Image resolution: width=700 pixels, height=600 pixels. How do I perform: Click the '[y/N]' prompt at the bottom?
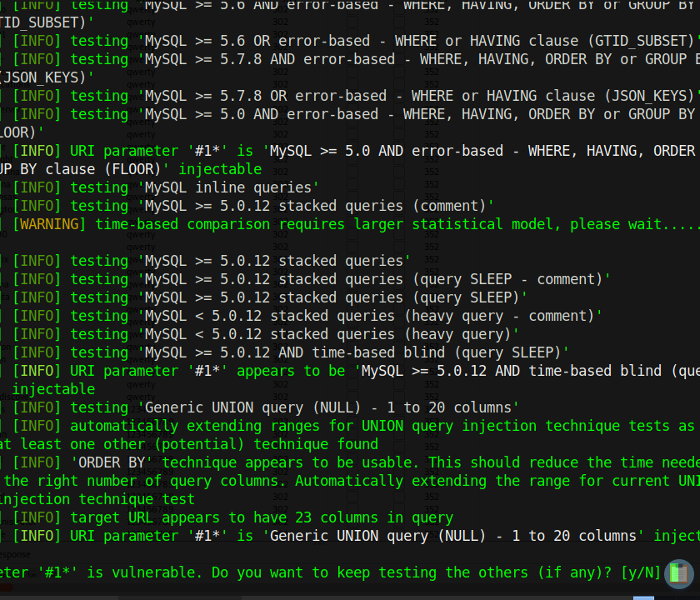click(x=641, y=572)
